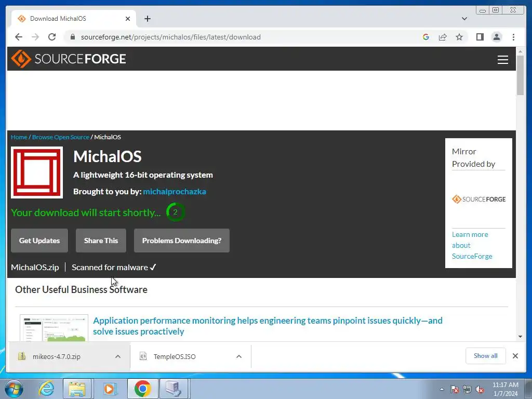Open the muted volume tray icon
The height and width of the screenshot is (399, 532).
point(480,389)
